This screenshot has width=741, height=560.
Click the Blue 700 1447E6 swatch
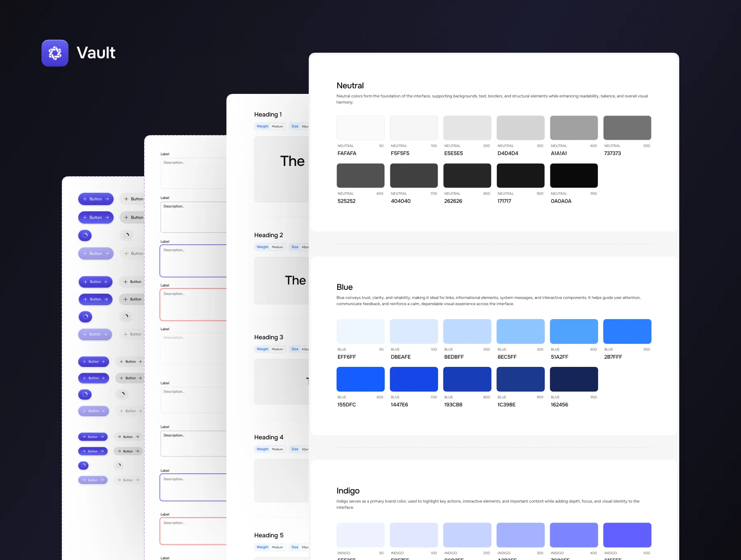tap(414, 379)
